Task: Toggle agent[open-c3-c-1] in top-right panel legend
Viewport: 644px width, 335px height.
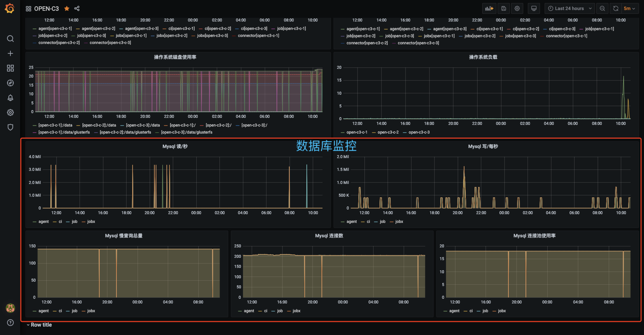Action: 363,29
